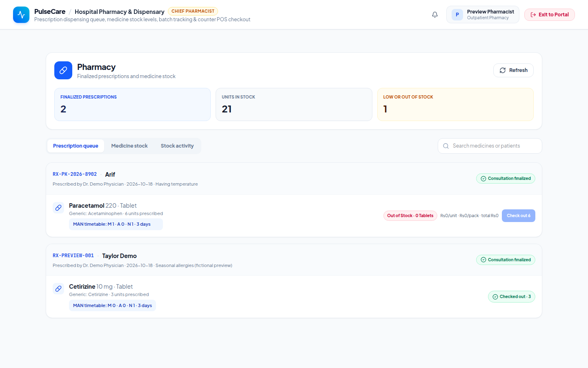588x368 pixels.
Task: Click the Check out 6 button
Action: [519, 215]
